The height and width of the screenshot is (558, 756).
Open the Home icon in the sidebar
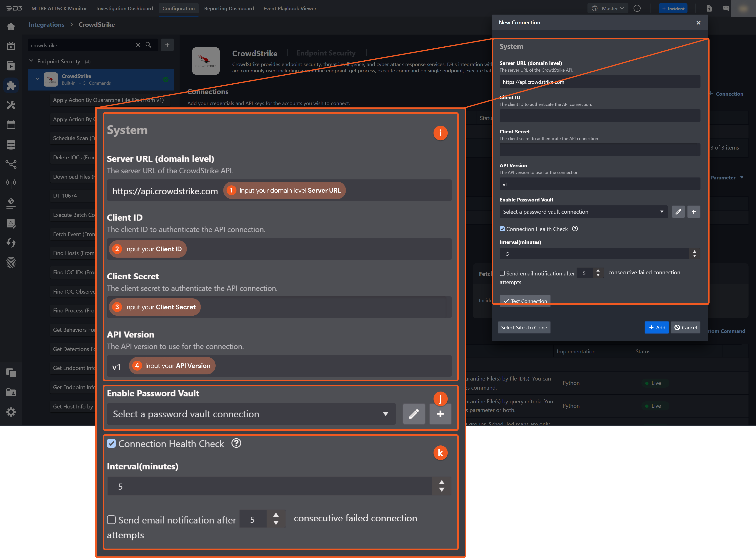[11, 26]
